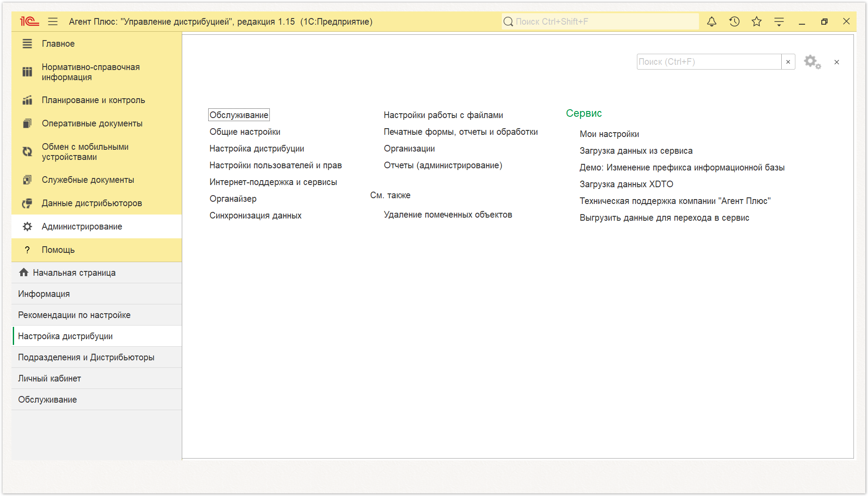Open Синхронизация данных
Screen dimensions: 868x496
pos(255,215)
